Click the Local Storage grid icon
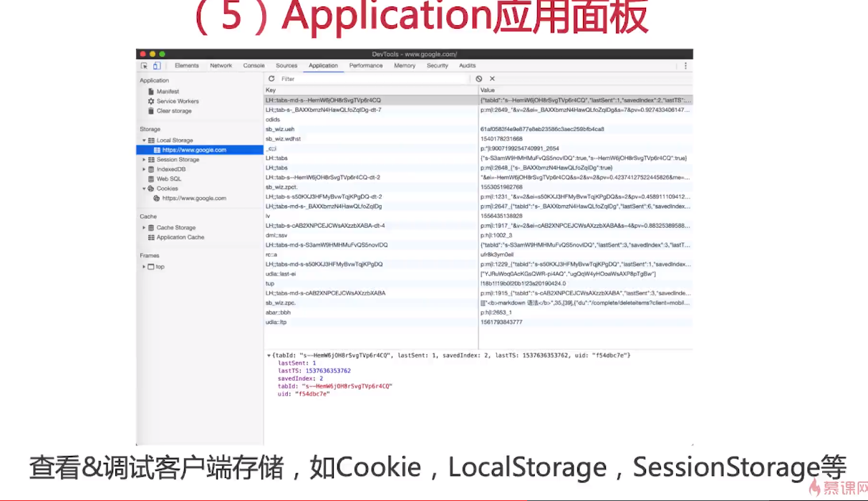Screen dimensions: 868x501 coord(151,140)
